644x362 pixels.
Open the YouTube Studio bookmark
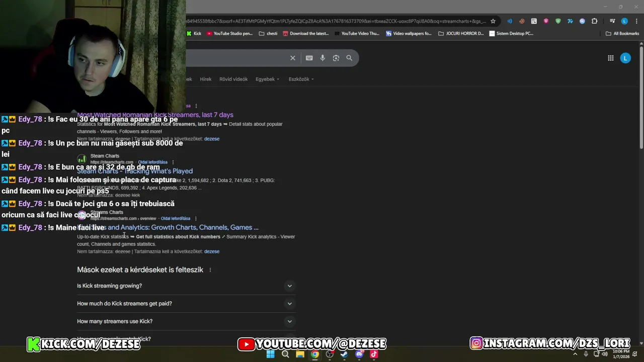230,34
